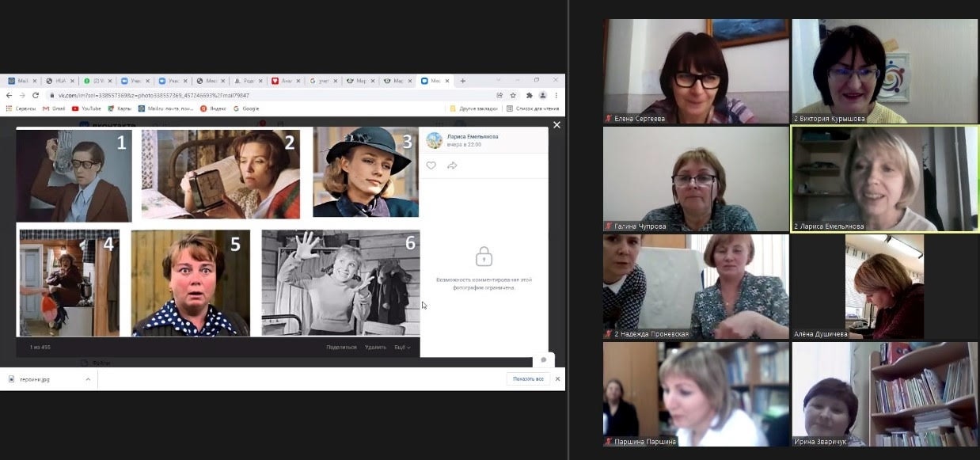Click Лариса Емельянова name in photo panel
The height and width of the screenshot is (460, 980).
tap(473, 136)
